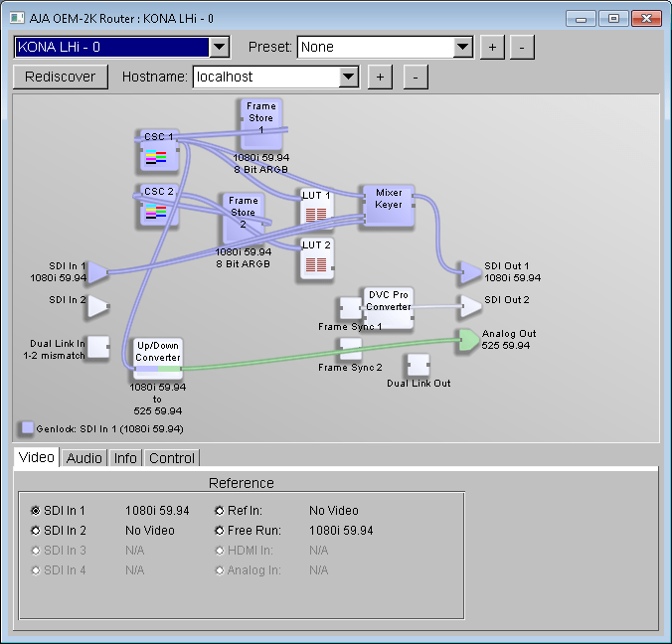
Task: Click the green Analog Out node
Action: 468,340
